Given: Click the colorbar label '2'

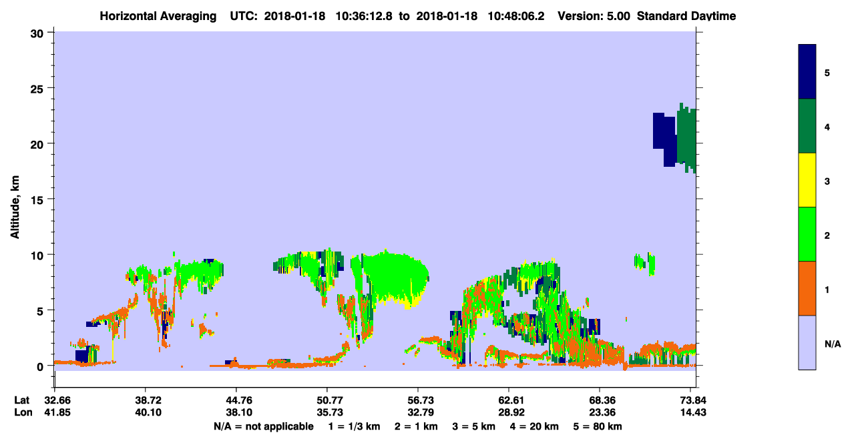Looking at the screenshot, I should (x=827, y=236).
